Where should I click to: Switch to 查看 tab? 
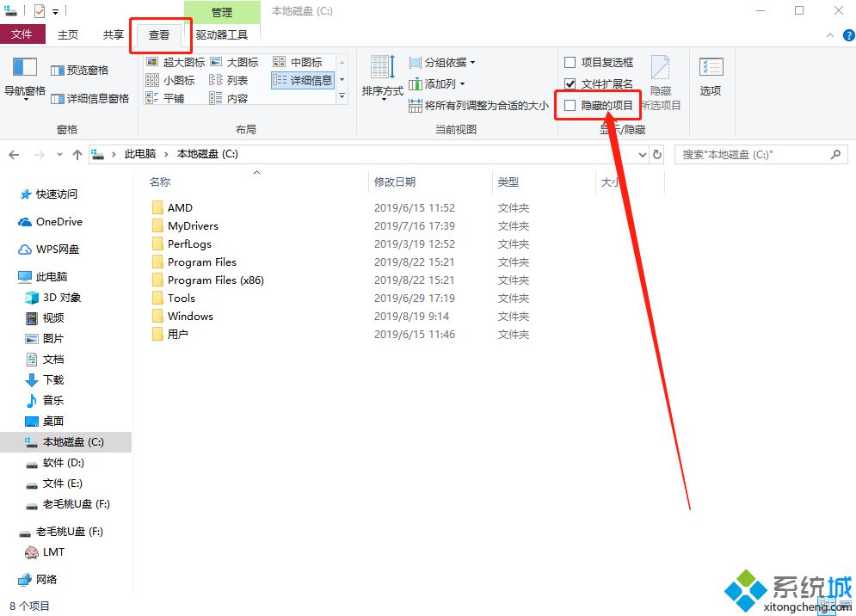tap(159, 35)
